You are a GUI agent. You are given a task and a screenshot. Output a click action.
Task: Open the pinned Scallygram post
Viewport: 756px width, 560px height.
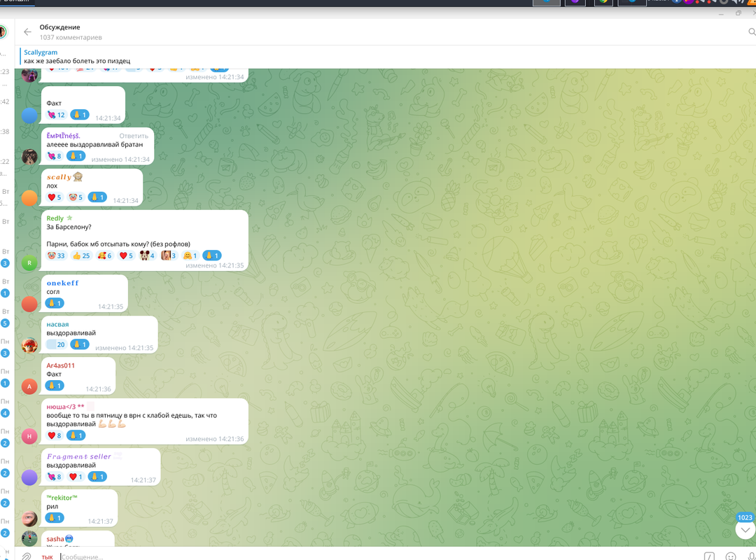click(77, 57)
